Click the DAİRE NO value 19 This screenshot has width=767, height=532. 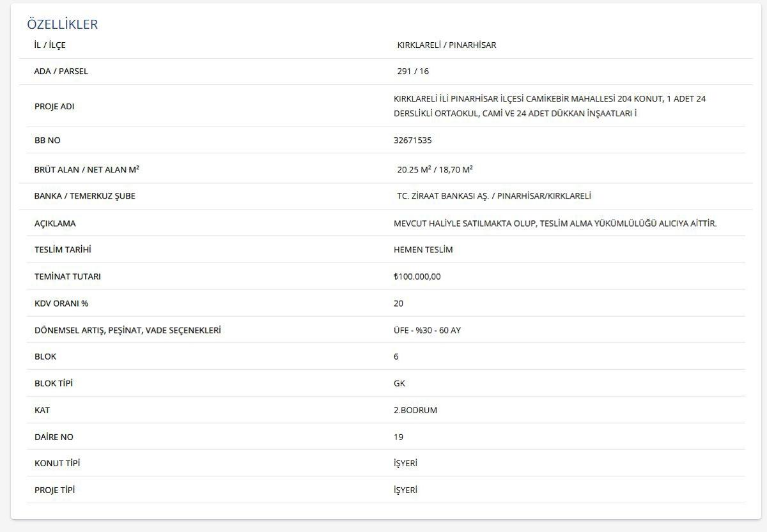click(x=399, y=437)
